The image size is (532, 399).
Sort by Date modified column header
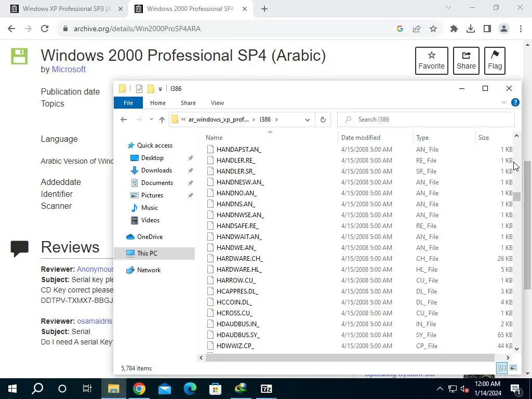click(361, 137)
